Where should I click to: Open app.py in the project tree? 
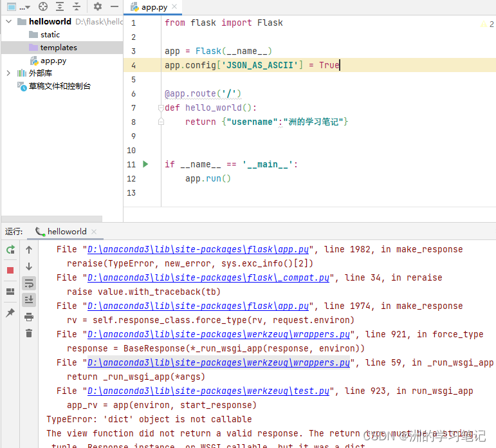48,61
